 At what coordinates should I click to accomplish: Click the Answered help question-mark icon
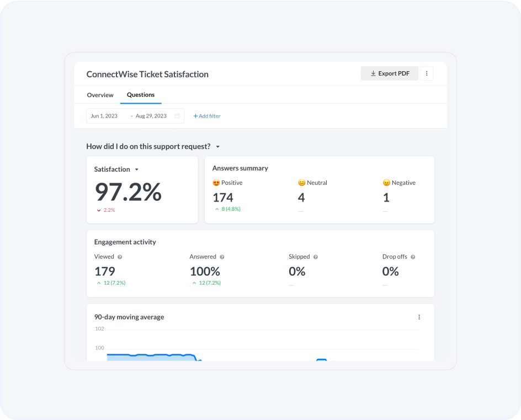coord(222,257)
